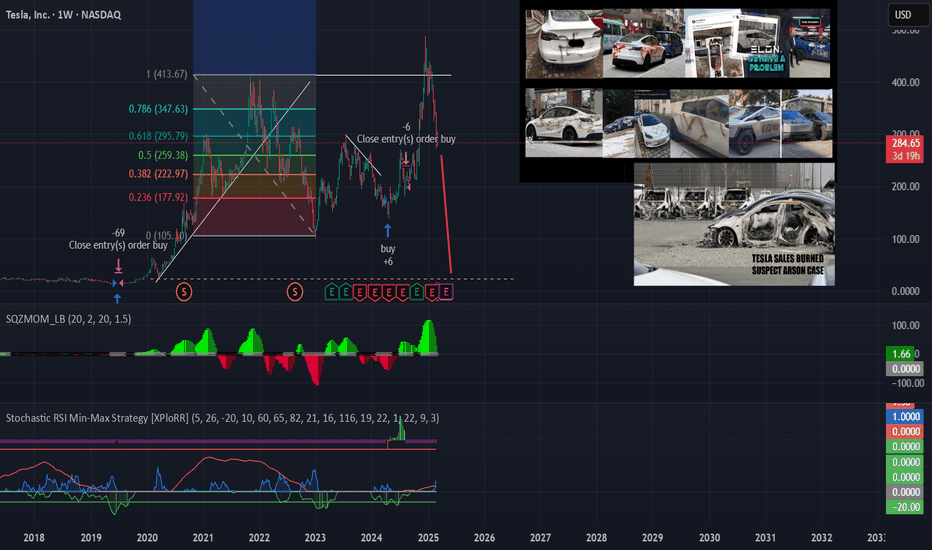The width and height of the screenshot is (932, 550).
Task: Click the Fibonacci '1 (413.67)' level label
Action: (166, 74)
